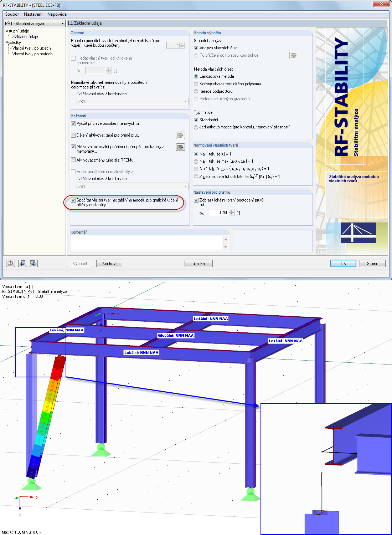
Task: Enable 'Aktivovat změny tuhosti z RFEMu'
Action: [x=73, y=160]
